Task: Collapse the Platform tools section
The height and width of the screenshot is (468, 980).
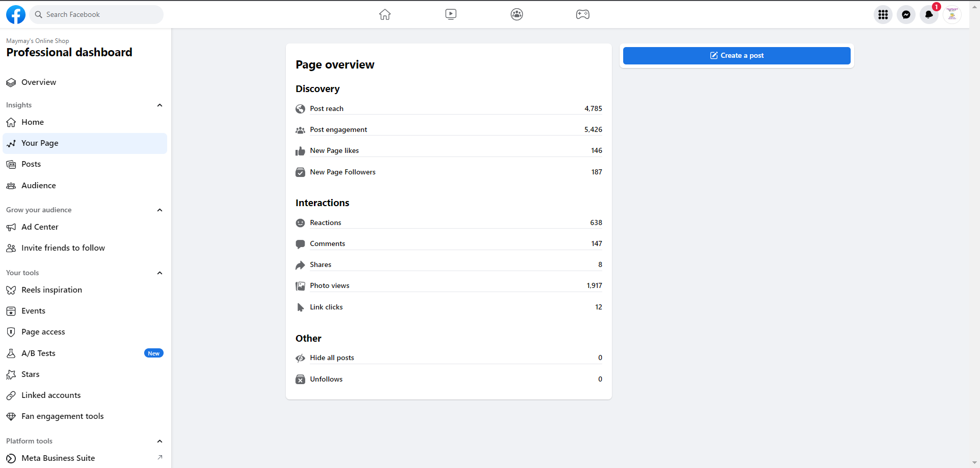Action: [159, 441]
